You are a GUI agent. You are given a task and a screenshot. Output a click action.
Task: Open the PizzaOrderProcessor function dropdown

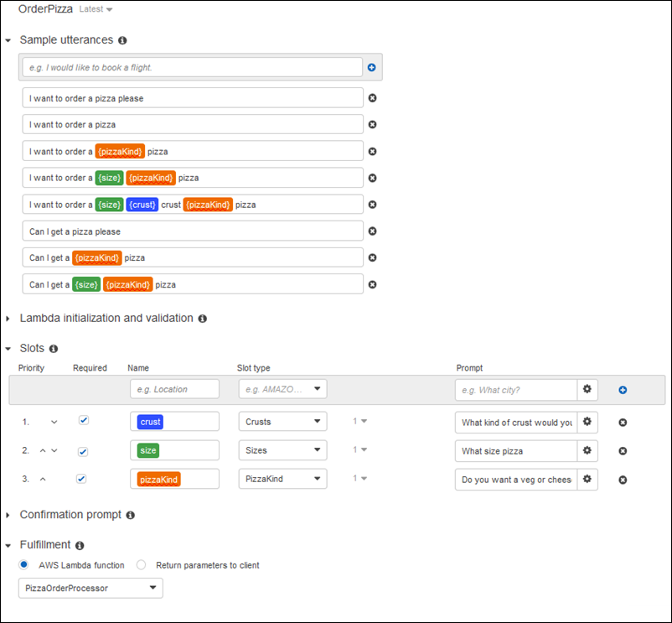point(90,588)
